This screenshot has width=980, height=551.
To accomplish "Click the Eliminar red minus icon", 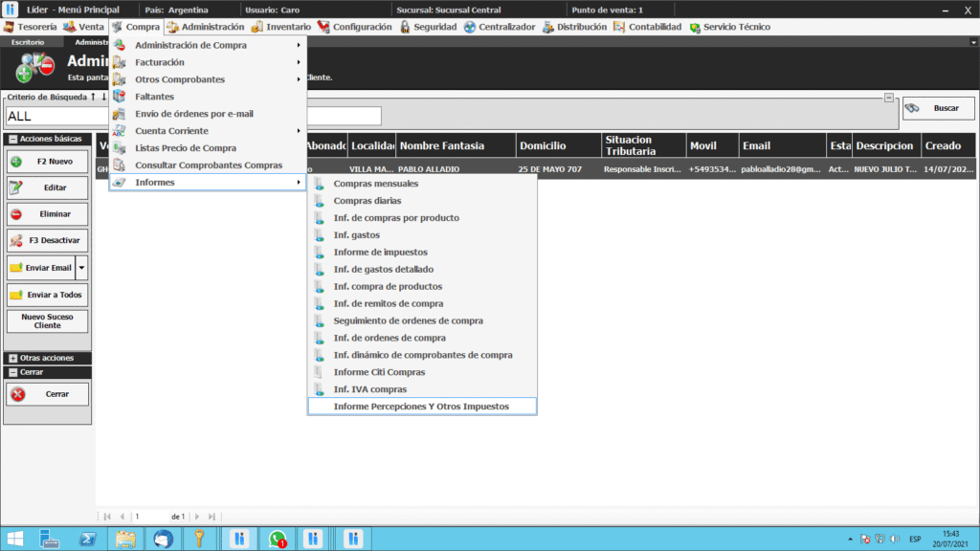I will click(16, 214).
